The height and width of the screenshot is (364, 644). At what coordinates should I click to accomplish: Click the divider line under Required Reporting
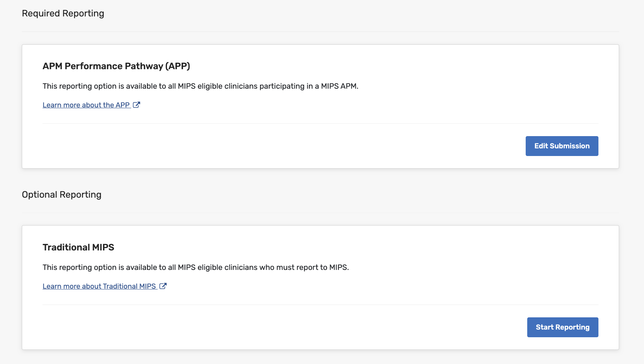pos(320,32)
